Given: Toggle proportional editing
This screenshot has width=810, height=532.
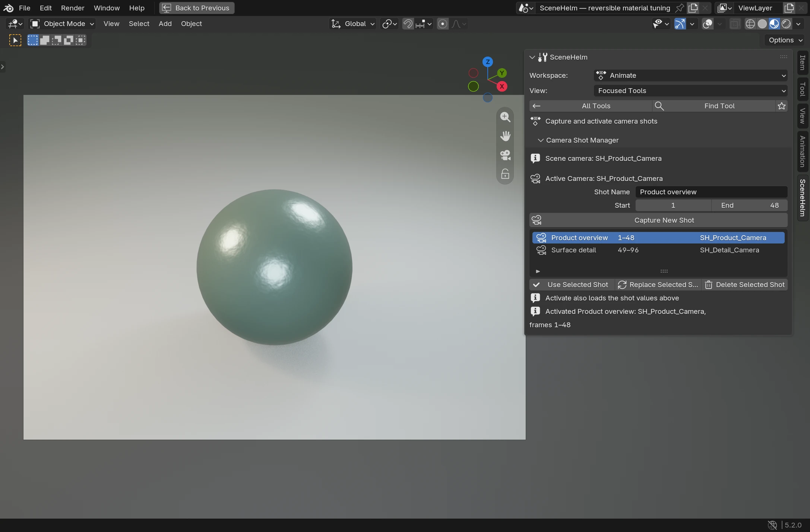Looking at the screenshot, I should (443, 24).
